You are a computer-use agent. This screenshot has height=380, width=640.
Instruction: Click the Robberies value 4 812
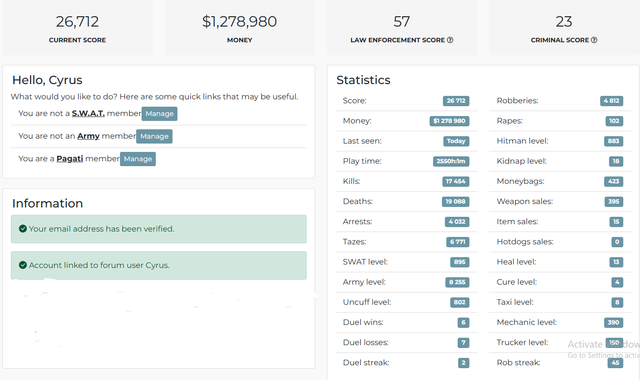[x=611, y=101]
